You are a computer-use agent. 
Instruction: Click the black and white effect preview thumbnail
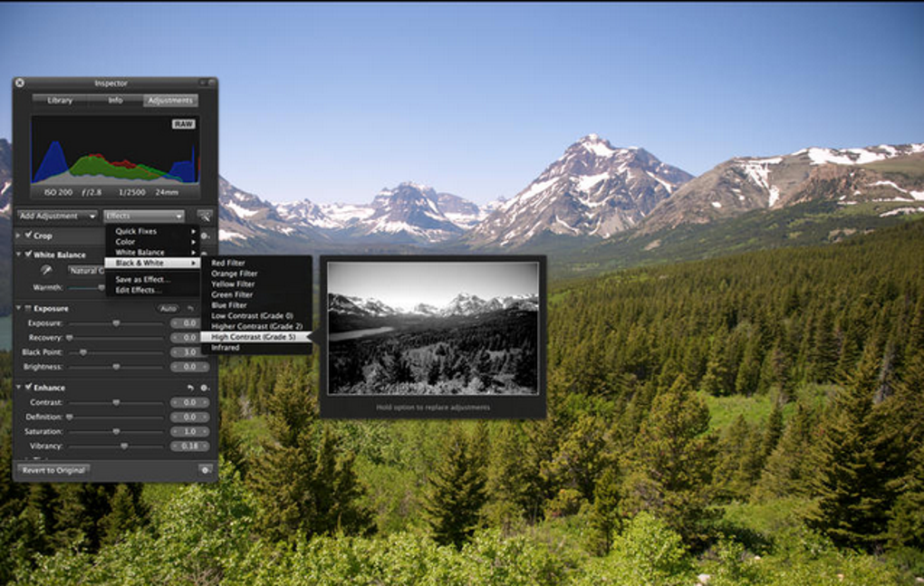point(433,328)
